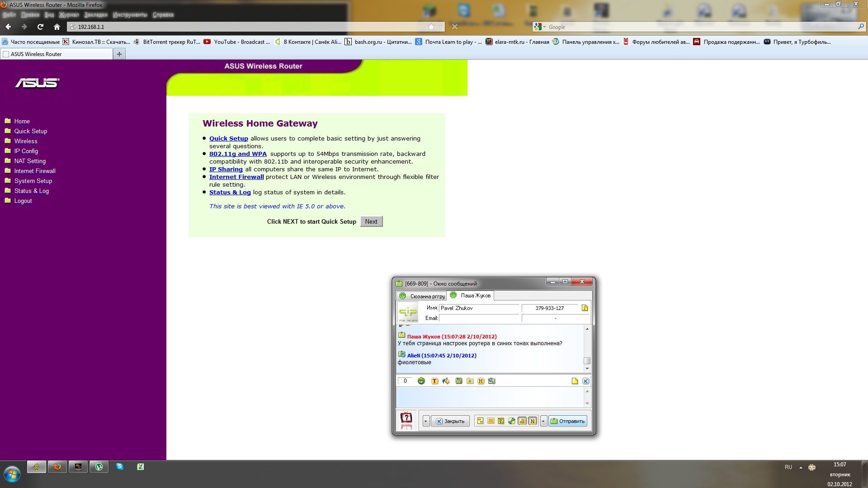Screen dimensions: 868x488
Task: Click the H history icon in chat toolbar
Action: (481, 381)
